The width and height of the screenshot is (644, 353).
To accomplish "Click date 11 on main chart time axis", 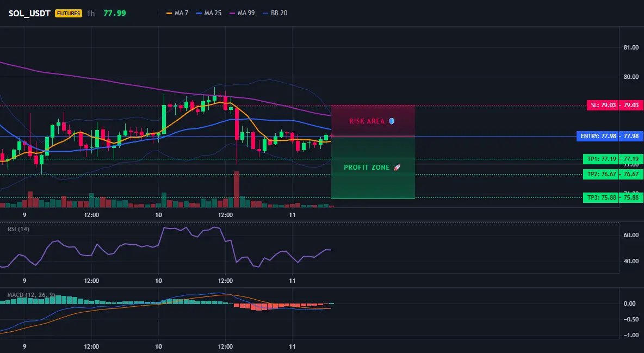I will point(292,215).
